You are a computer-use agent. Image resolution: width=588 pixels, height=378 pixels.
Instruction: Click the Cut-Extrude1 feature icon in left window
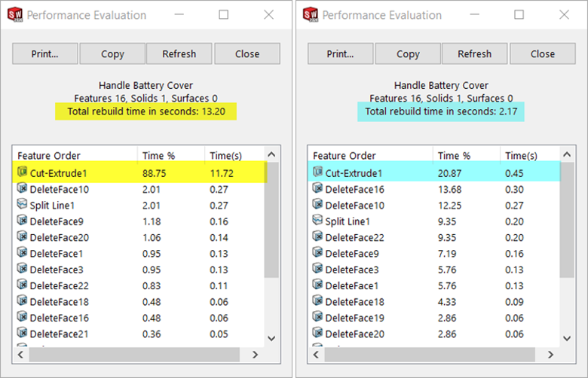23,172
